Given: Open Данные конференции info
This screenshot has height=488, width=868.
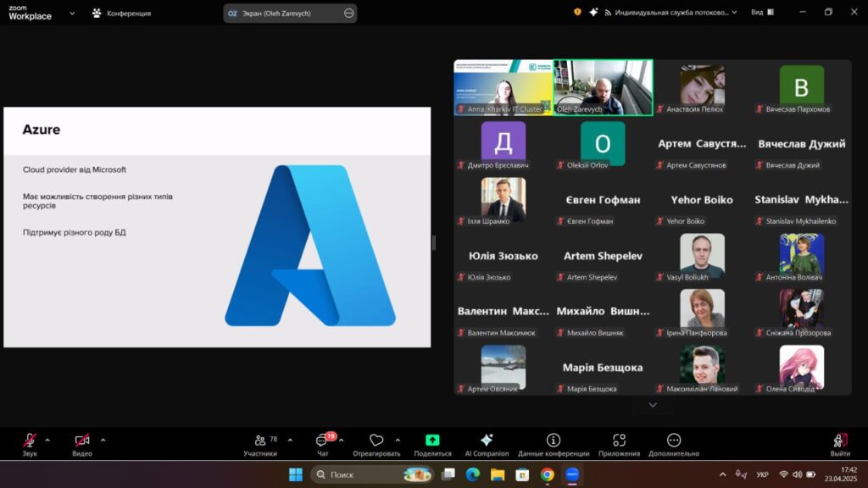Looking at the screenshot, I should point(553,444).
